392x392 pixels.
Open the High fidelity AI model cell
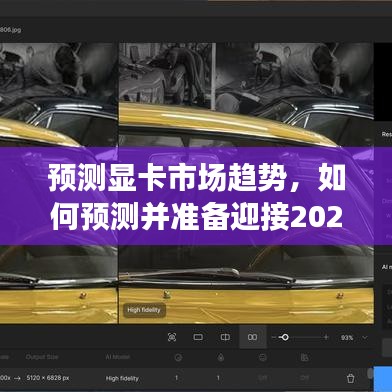pos(122,378)
